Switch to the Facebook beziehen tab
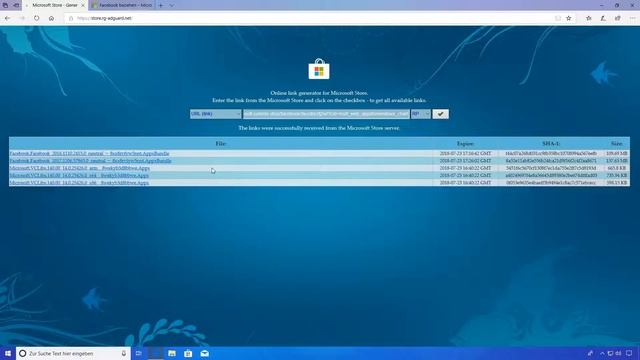Viewport: 640px width, 360px height. click(122, 5)
